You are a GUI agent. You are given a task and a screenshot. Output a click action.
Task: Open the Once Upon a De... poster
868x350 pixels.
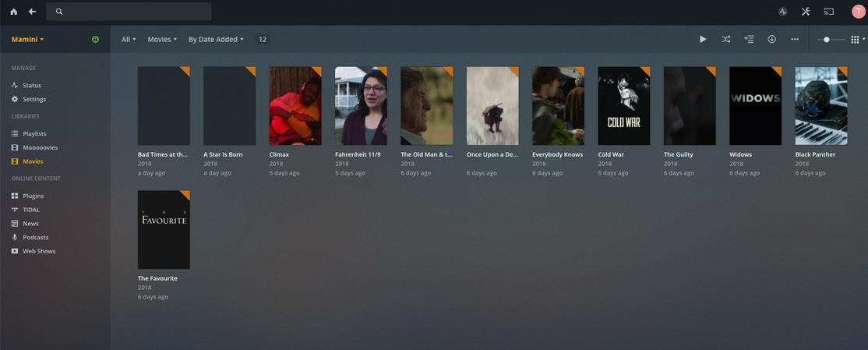pyautogui.click(x=492, y=106)
